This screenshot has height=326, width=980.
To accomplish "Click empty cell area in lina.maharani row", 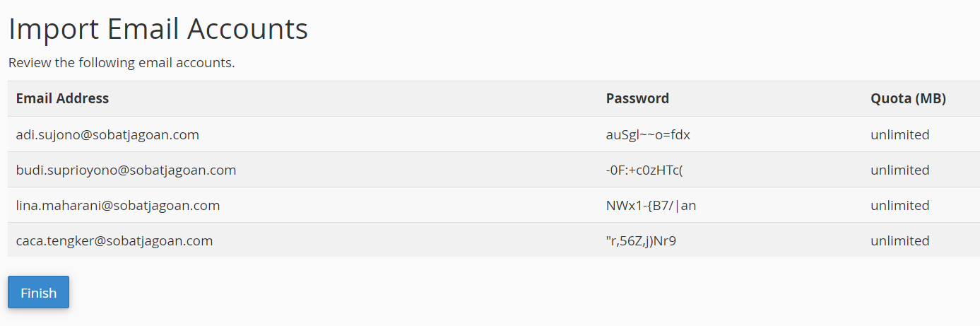I will pyautogui.click(x=410, y=205).
